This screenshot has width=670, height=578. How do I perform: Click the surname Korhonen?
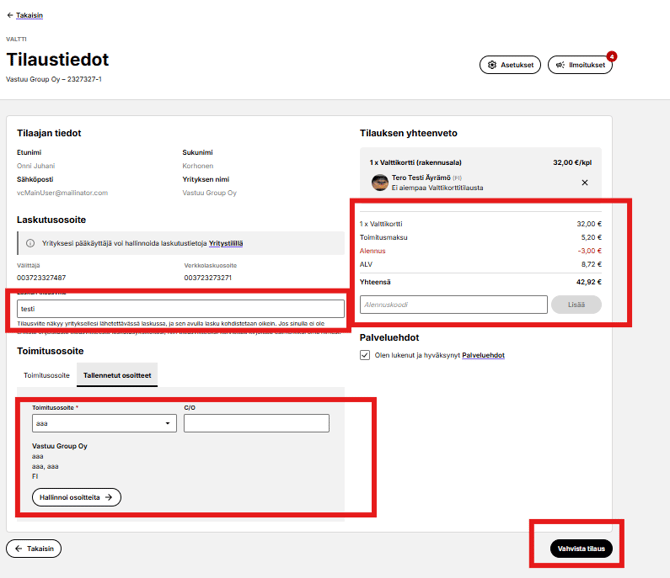(x=198, y=166)
